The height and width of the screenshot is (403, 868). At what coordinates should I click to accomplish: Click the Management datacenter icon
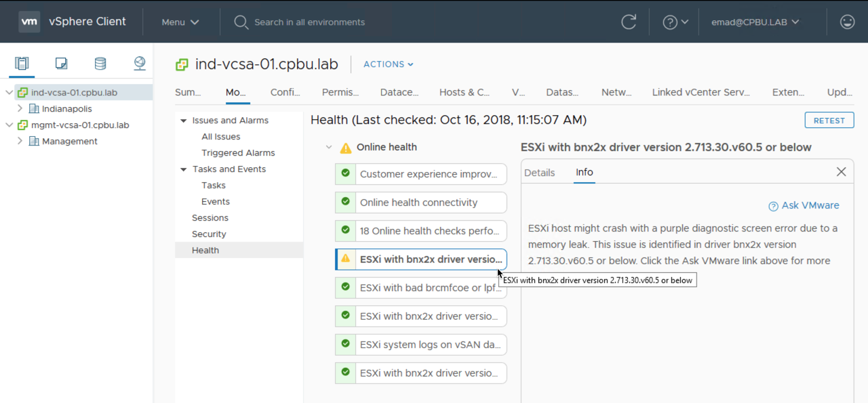(x=34, y=141)
